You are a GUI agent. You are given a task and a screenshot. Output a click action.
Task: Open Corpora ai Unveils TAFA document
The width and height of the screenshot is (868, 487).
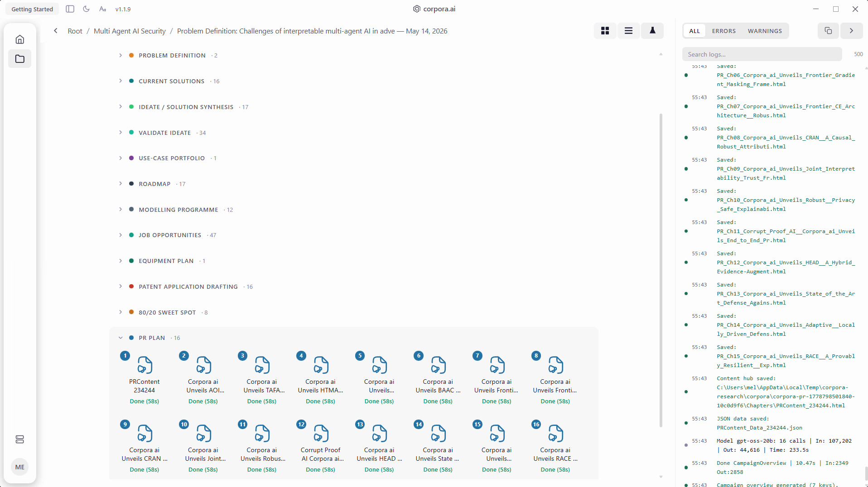point(262,378)
